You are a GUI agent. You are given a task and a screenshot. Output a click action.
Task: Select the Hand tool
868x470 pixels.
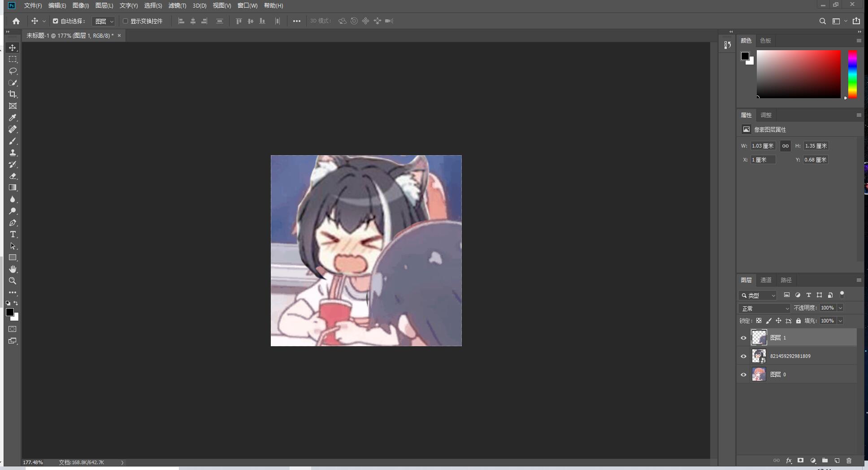(13, 269)
